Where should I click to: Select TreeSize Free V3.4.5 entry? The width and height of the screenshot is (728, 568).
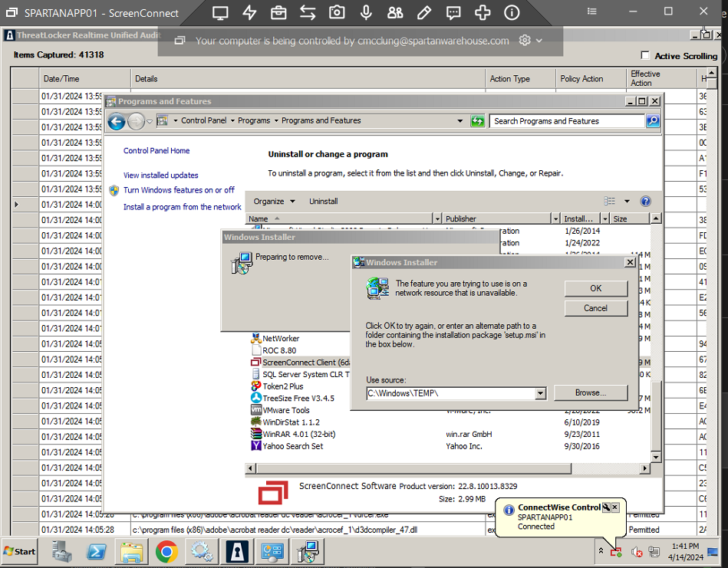coord(298,398)
